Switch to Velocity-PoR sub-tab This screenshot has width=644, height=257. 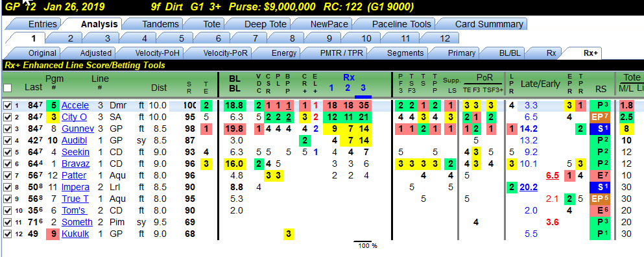226,53
